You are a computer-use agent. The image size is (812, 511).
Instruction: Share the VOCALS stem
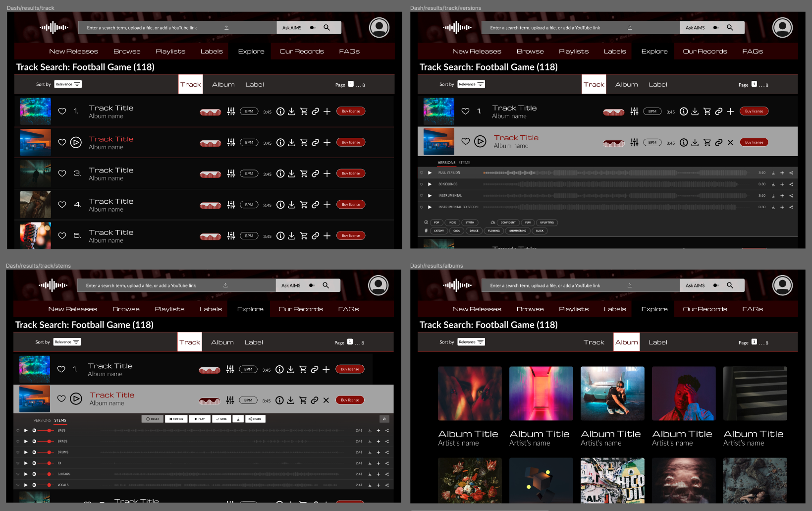click(387, 485)
